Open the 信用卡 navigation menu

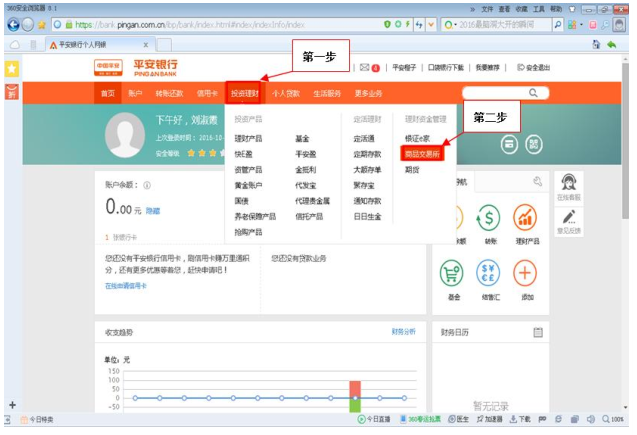(207, 93)
